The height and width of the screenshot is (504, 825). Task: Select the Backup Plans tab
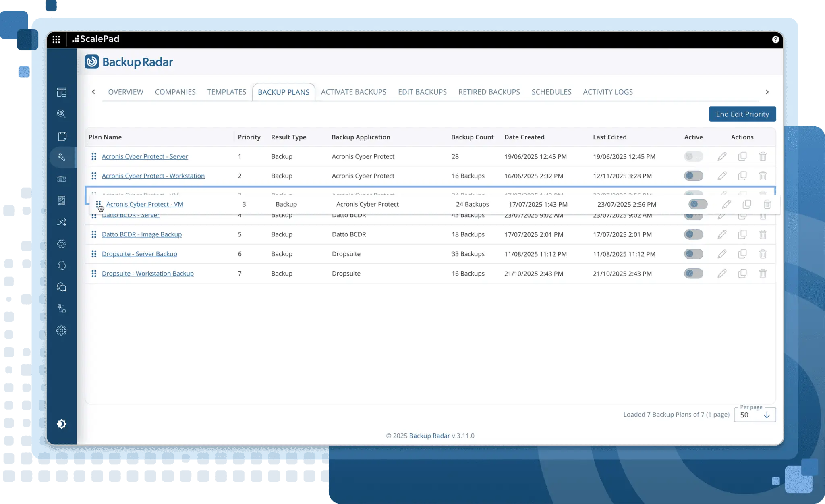tap(284, 92)
